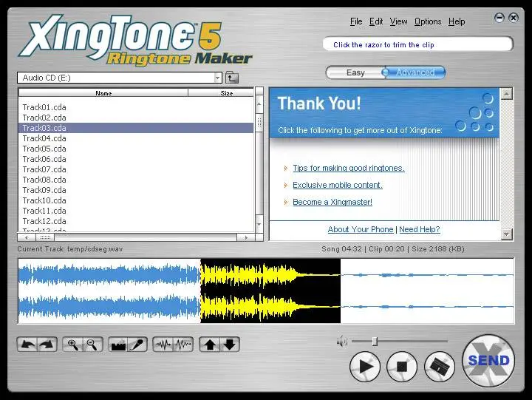Select Track12.cda in the file list
Viewport: 532px width, 400px height.
coord(136,221)
